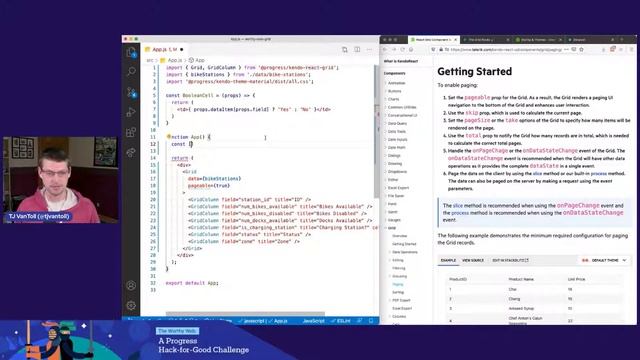The image size is (640, 360).
Task: Open the Source Control view
Action: click(x=131, y=92)
